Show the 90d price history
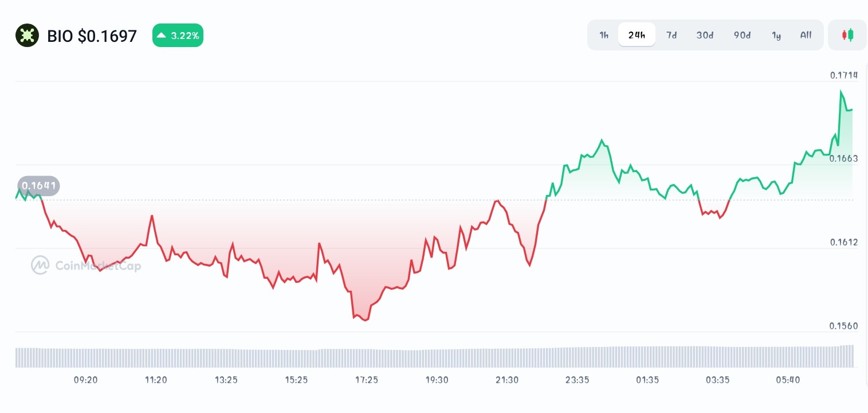The image size is (868, 413). (x=742, y=35)
